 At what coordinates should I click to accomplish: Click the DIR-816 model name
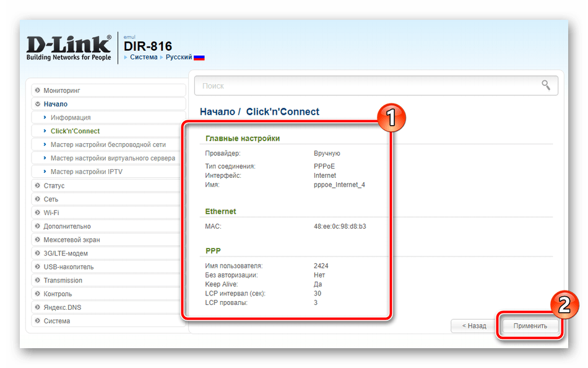pos(148,46)
